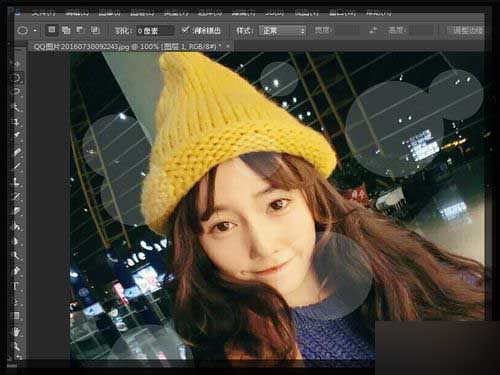The width and height of the screenshot is (500, 375).
Task: Open the 图层(L) menu
Action: click(142, 13)
